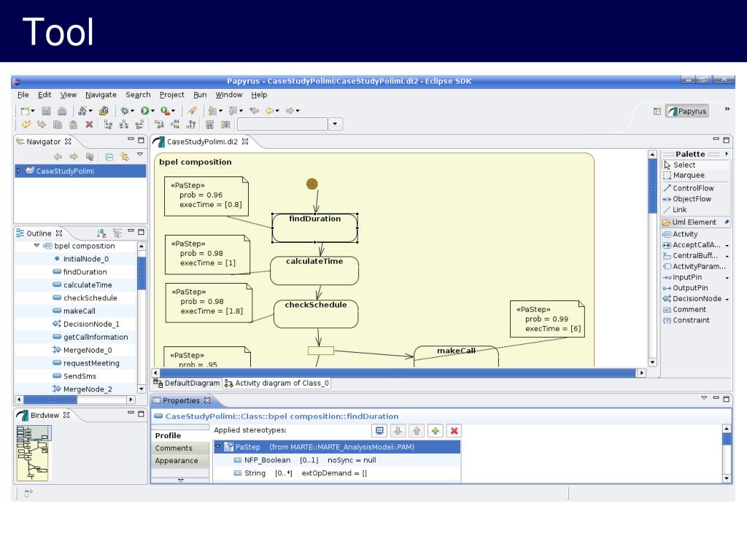The height and width of the screenshot is (560, 747).
Task: Open the Uml Element palette drawer
Action: [x=695, y=222]
